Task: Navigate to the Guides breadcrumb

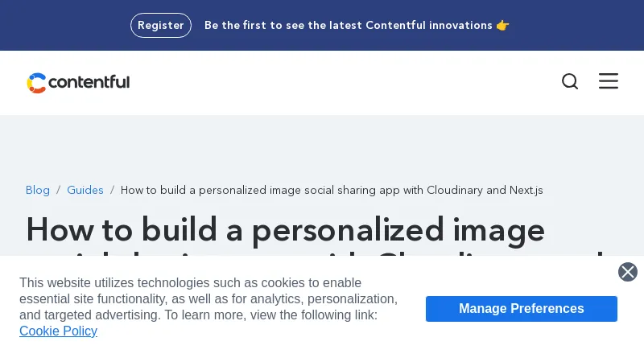Action: pyautogui.click(x=85, y=190)
